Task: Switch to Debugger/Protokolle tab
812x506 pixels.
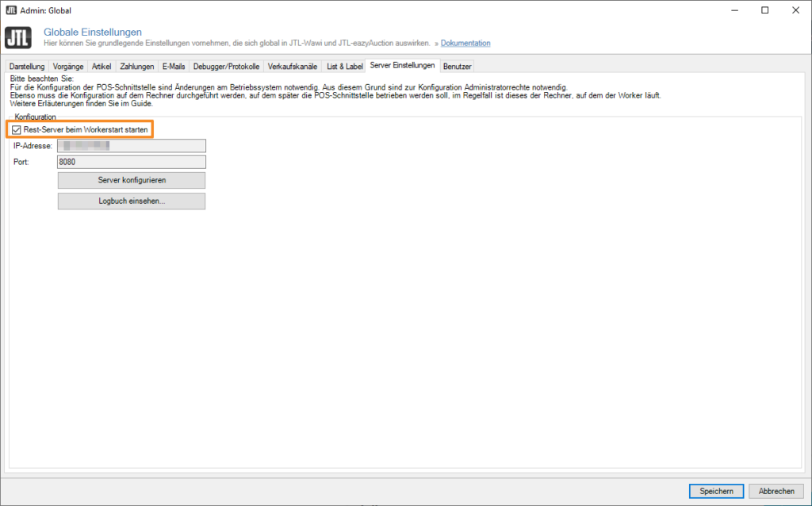Action: [227, 67]
